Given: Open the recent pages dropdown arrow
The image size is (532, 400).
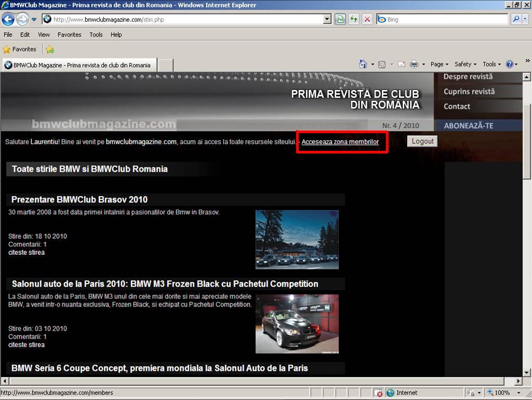Looking at the screenshot, I should [34, 19].
